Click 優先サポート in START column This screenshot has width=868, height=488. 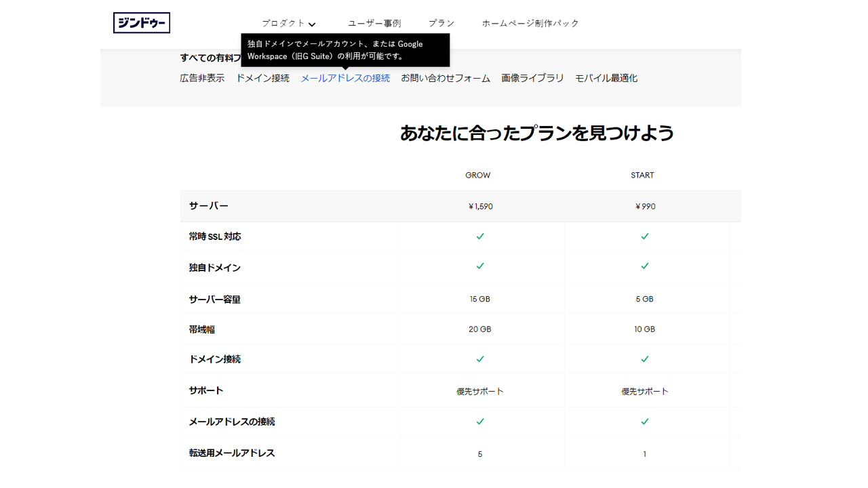[645, 391]
